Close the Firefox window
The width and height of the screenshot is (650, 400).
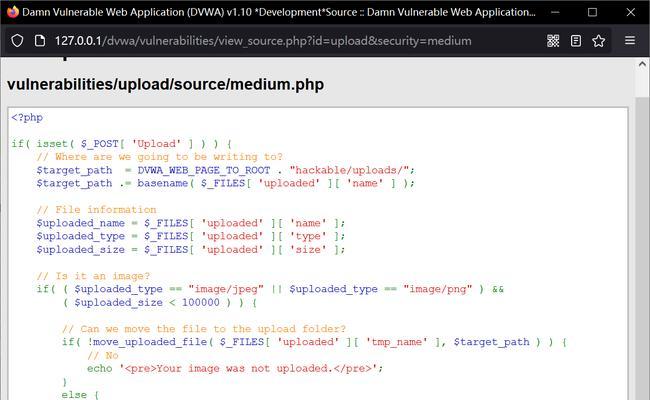pos(631,12)
